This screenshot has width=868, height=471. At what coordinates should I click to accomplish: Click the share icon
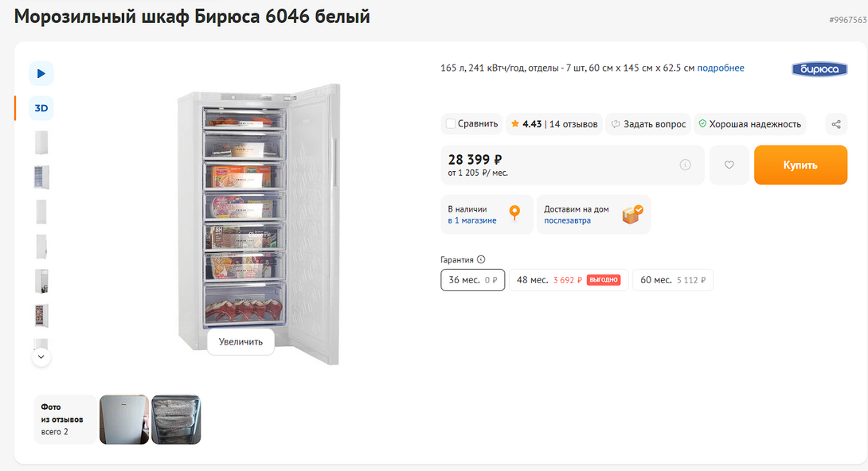(x=835, y=124)
